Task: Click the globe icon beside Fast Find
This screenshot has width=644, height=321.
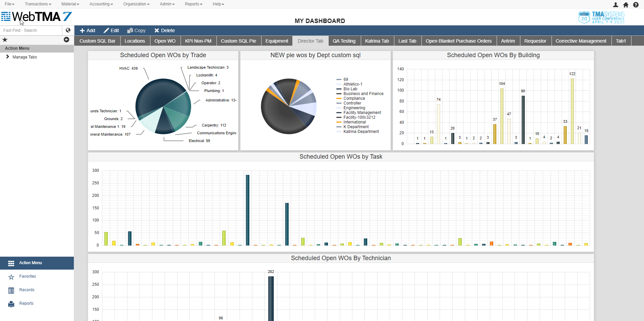Action: click(68, 30)
